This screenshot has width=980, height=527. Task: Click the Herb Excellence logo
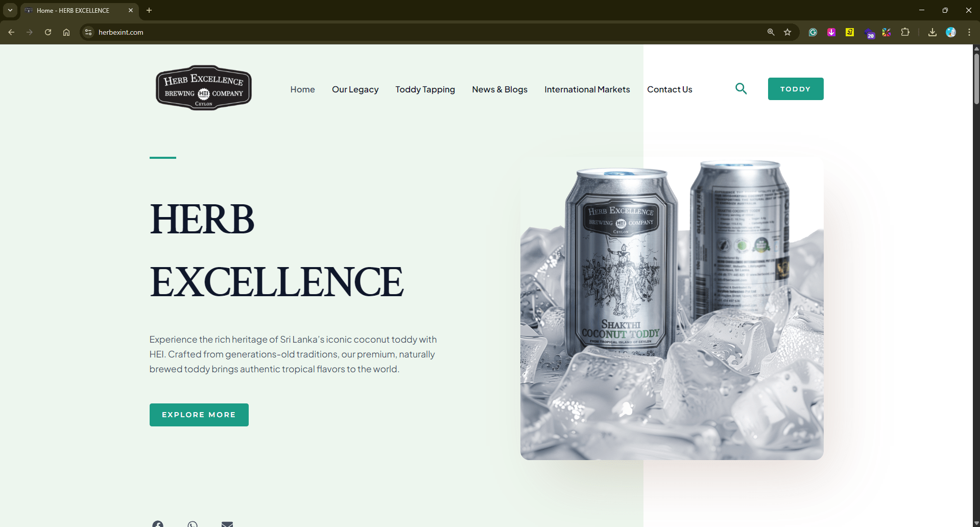point(204,87)
